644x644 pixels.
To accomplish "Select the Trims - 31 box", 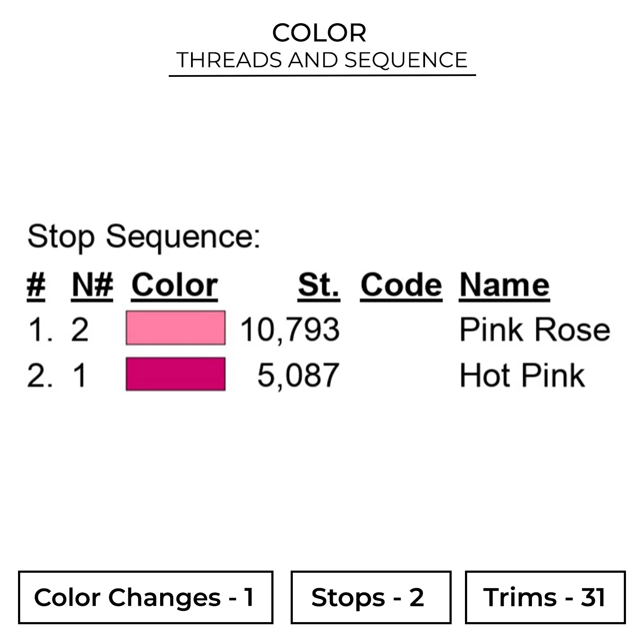I will 545,597.
